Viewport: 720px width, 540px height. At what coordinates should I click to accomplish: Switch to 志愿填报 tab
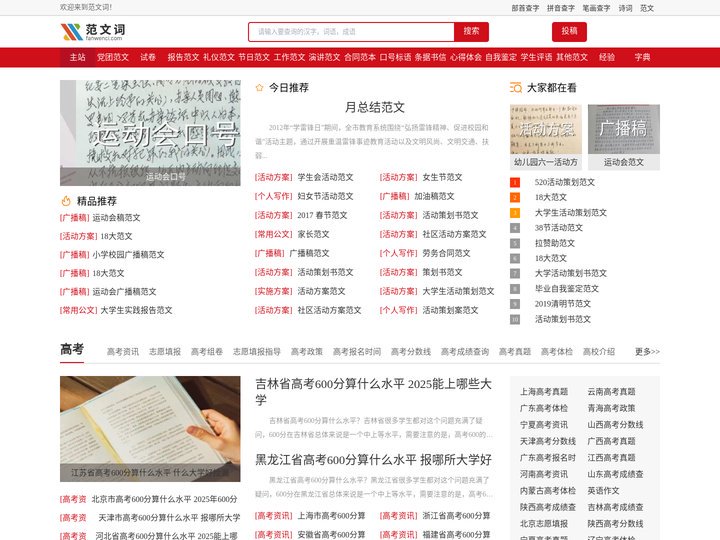coord(165,352)
